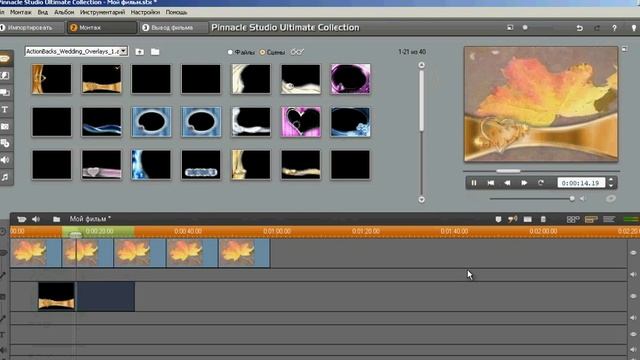Screen dimensions: 640x360
Task: Open the Sound effects album tab (speaker)
Action: (5, 160)
